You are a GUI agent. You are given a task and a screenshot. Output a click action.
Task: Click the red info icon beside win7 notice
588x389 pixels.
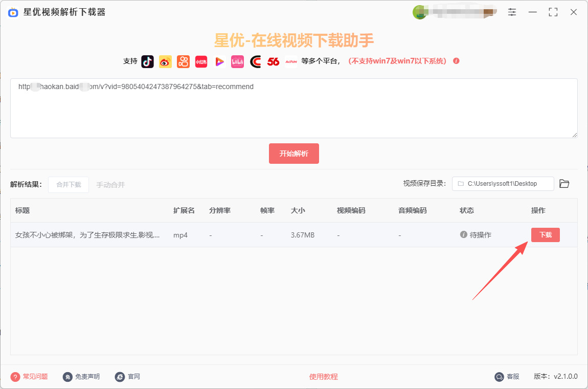(x=456, y=61)
